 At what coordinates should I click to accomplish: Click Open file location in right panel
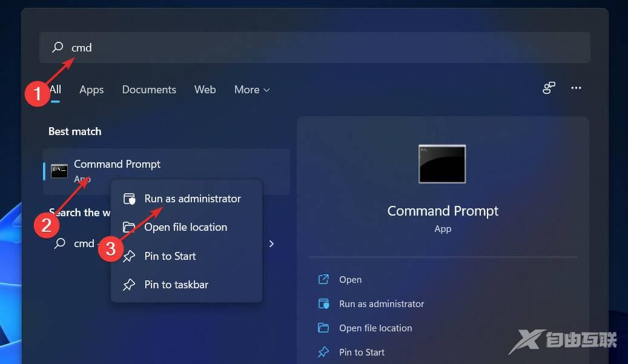375,328
